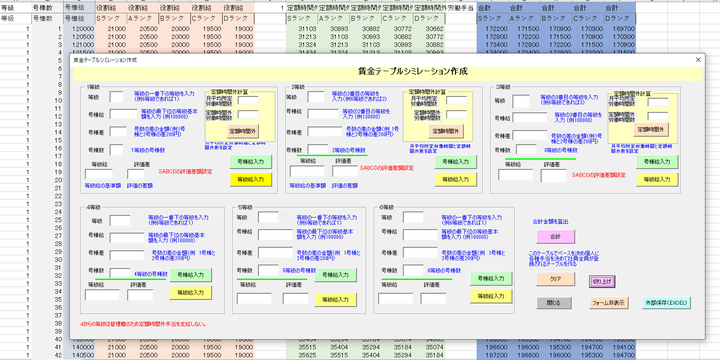
Task: Click 定額時間外 button in 2等級 group
Action: click(x=446, y=131)
